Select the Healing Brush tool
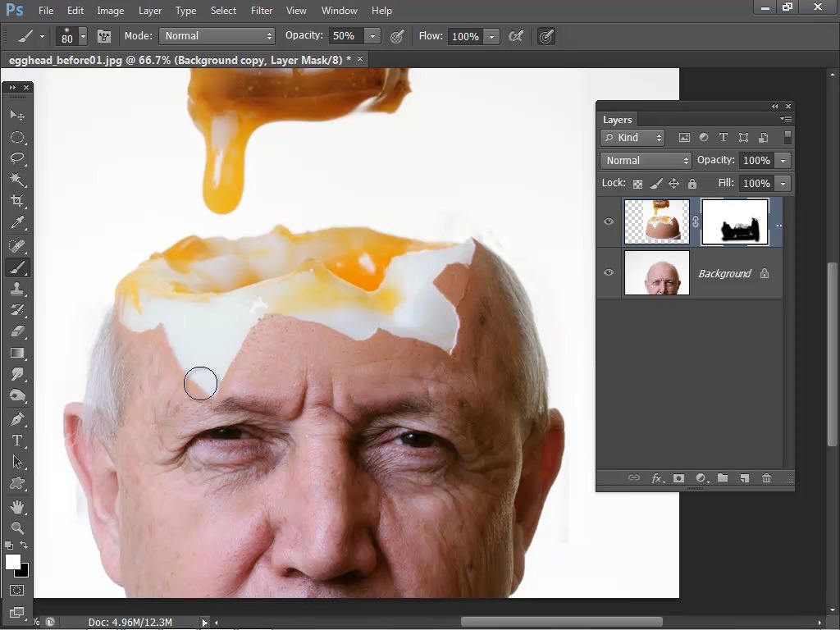 17,246
